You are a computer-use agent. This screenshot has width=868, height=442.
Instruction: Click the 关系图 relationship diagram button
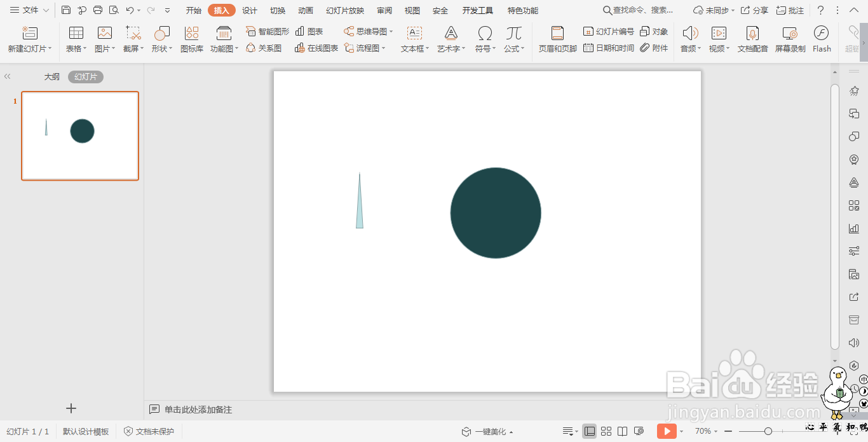pos(264,48)
